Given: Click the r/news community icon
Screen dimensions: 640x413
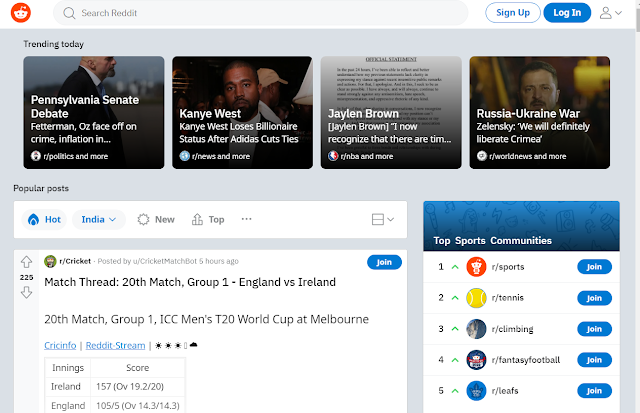Looking at the screenshot, I should tap(184, 156).
